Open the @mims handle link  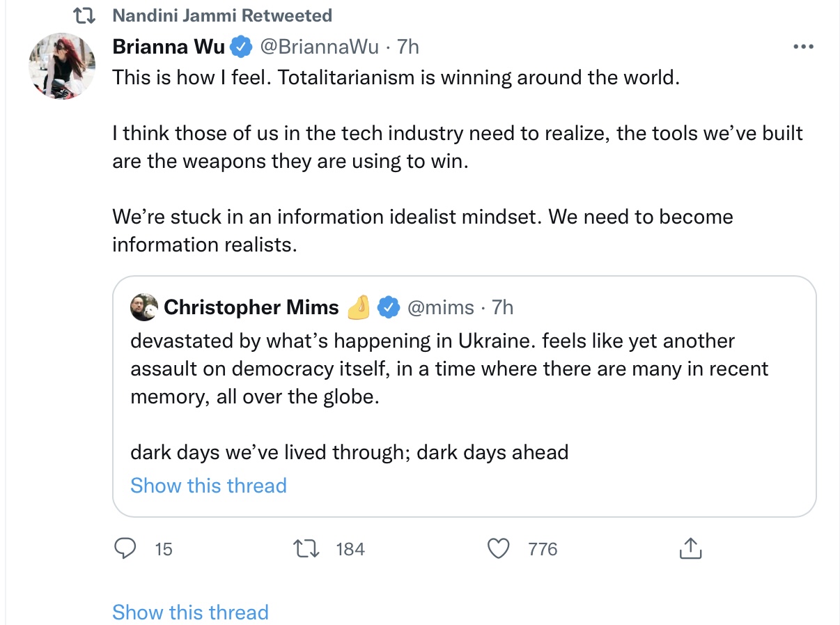(x=440, y=307)
